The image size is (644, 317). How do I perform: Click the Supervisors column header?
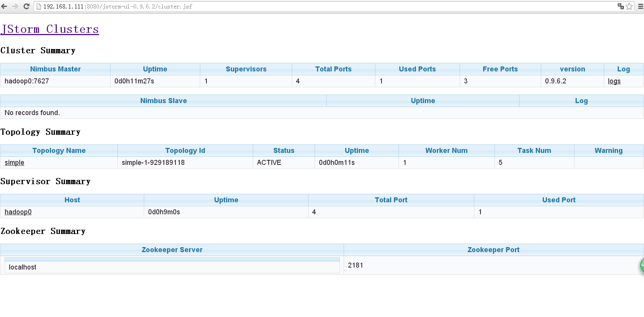coord(246,69)
